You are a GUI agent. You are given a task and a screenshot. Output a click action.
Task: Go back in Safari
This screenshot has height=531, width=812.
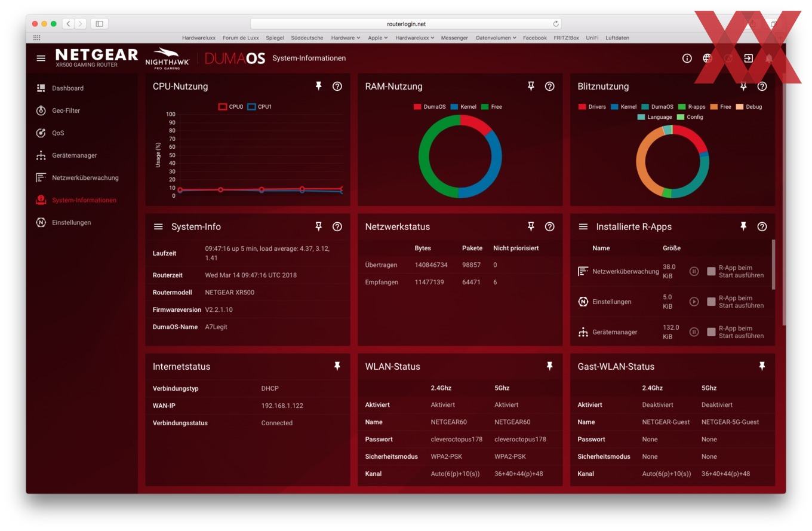(x=68, y=24)
